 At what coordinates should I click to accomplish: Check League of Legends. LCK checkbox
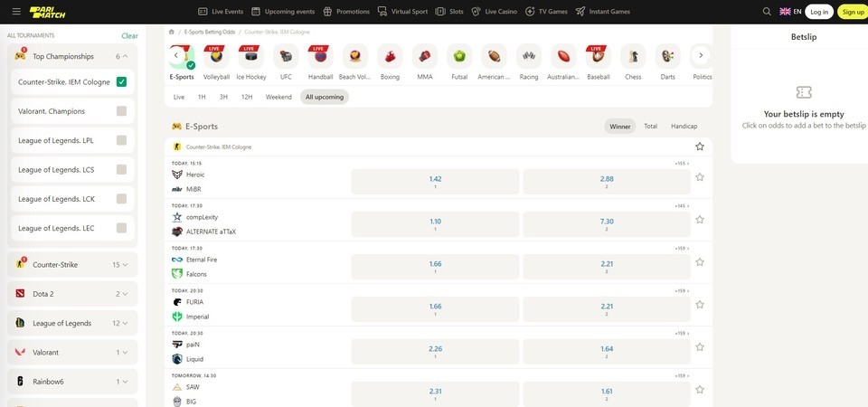coord(121,199)
